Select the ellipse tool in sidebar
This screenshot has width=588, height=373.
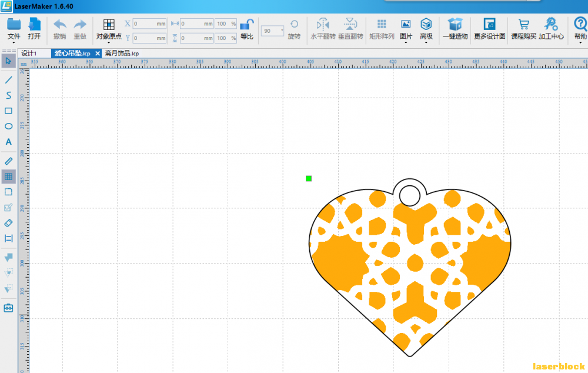(x=8, y=126)
